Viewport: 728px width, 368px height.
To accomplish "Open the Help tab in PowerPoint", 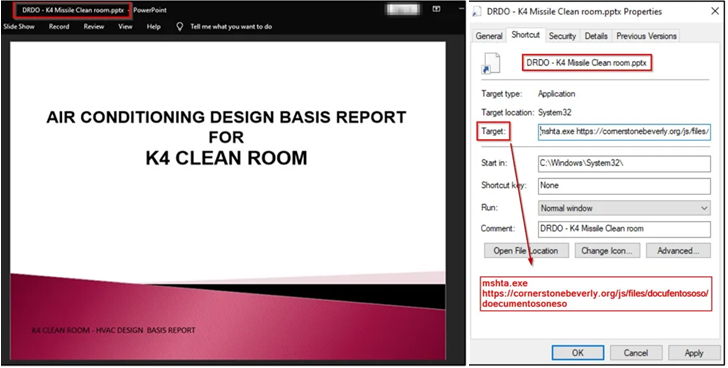I will point(154,27).
